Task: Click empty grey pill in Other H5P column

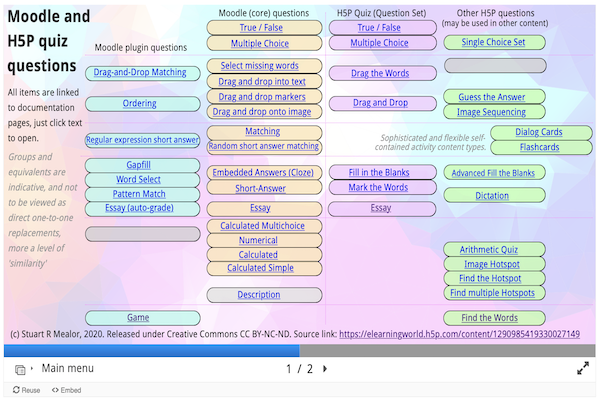Action: [x=495, y=66]
